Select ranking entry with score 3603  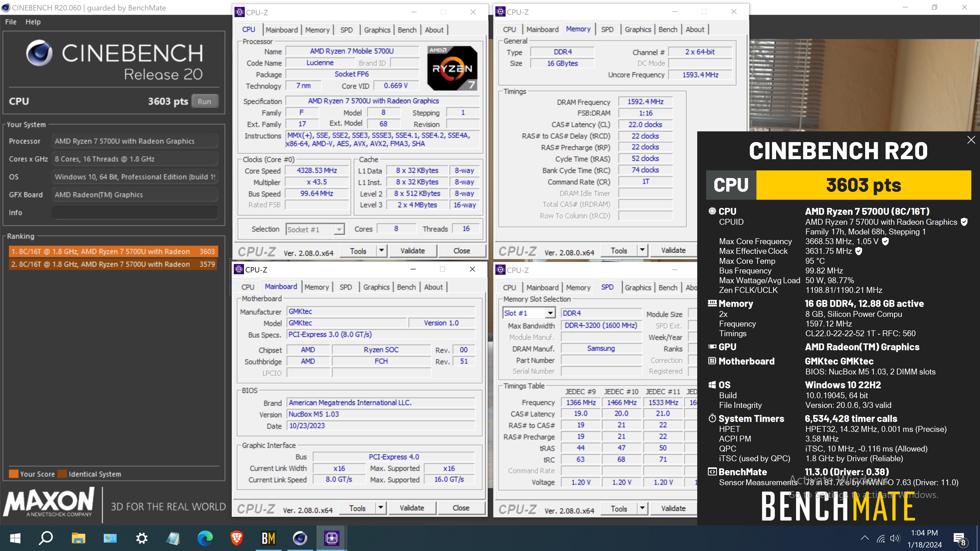(x=113, y=251)
